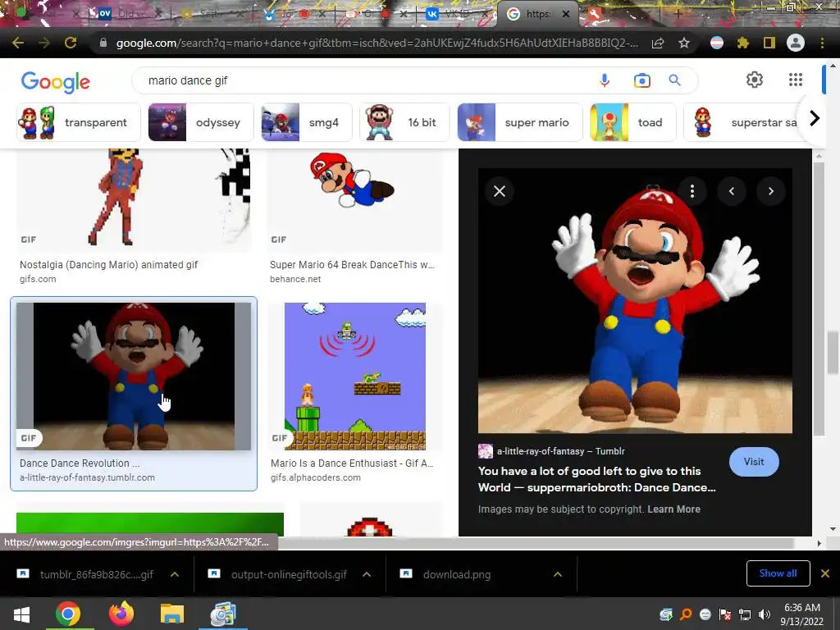Open the download.png downloaded file
Image resolution: width=840 pixels, height=630 pixels.
pos(456,574)
